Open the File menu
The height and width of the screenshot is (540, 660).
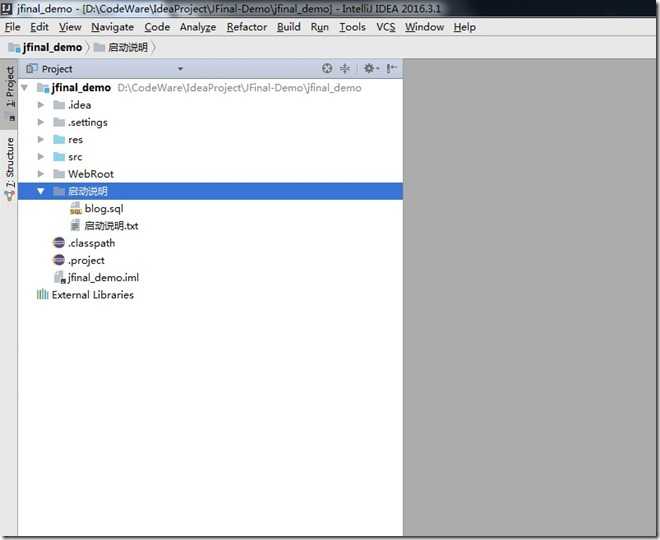click(x=13, y=27)
